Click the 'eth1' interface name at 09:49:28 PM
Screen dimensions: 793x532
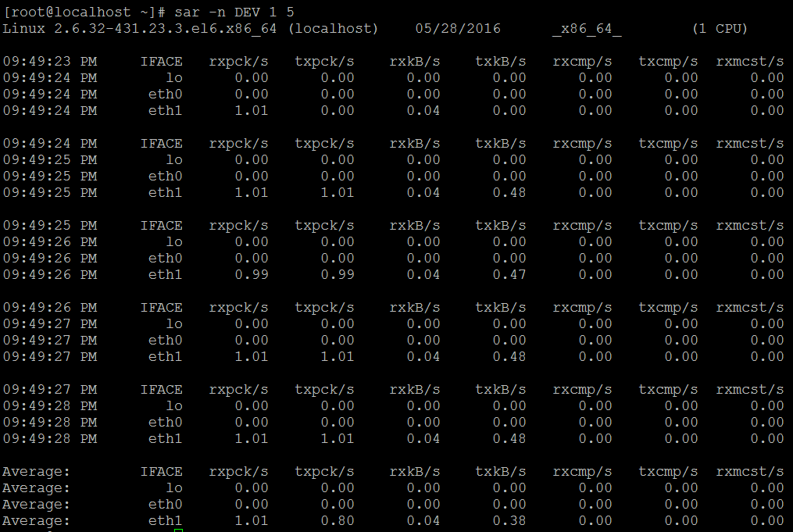[x=166, y=439]
